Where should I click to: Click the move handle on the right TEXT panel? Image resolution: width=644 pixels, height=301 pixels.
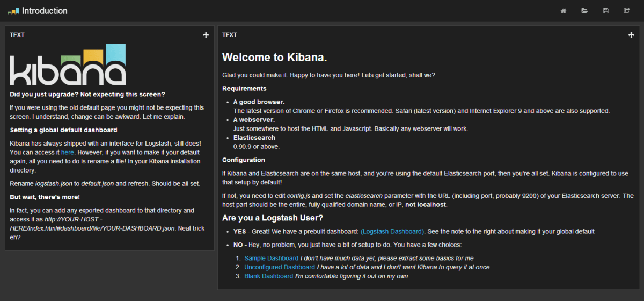[x=631, y=35]
